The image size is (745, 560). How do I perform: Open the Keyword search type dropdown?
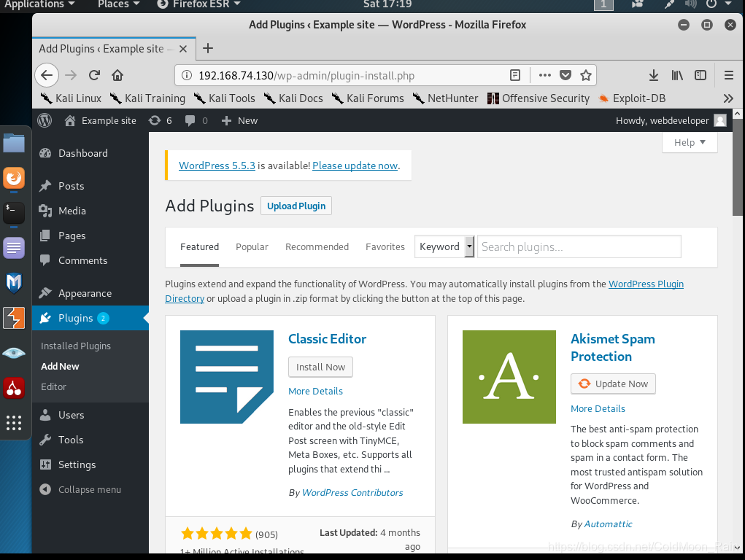tap(444, 246)
